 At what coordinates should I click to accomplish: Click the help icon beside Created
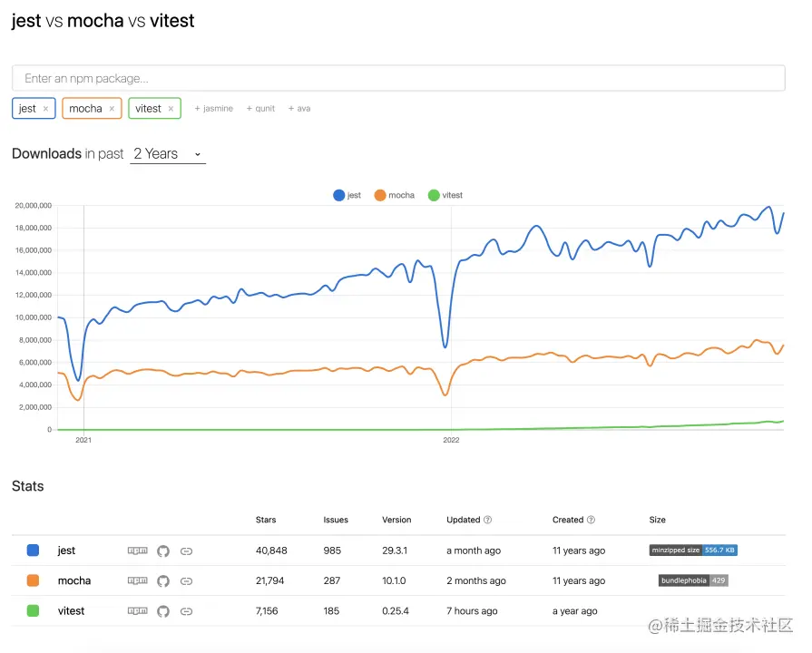pos(592,521)
